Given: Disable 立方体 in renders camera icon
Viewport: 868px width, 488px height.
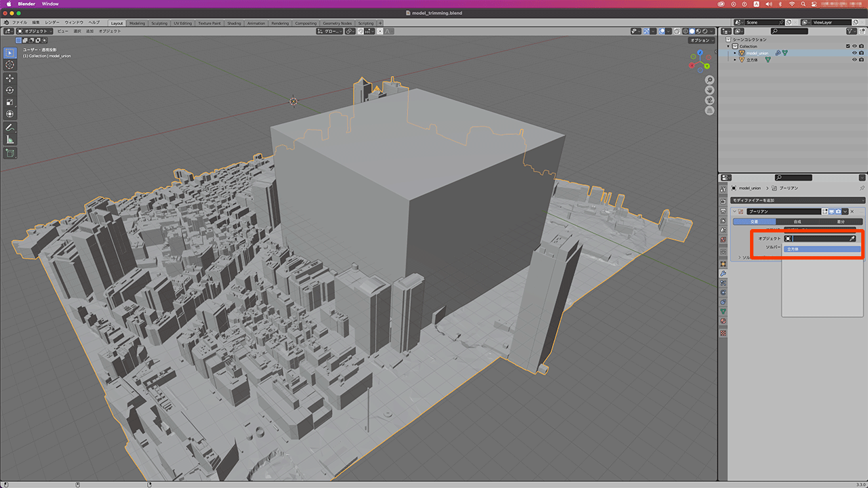Looking at the screenshot, I should (x=861, y=60).
